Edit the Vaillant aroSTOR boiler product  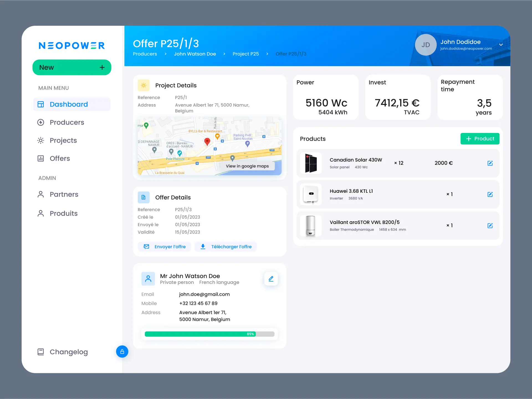490,226
